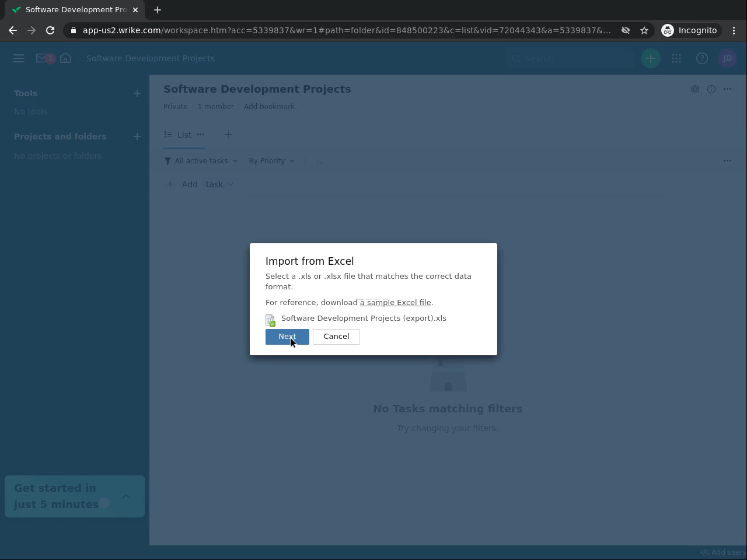
Task: Toggle the subtask display icon beside By Priority
Action: 320,161
